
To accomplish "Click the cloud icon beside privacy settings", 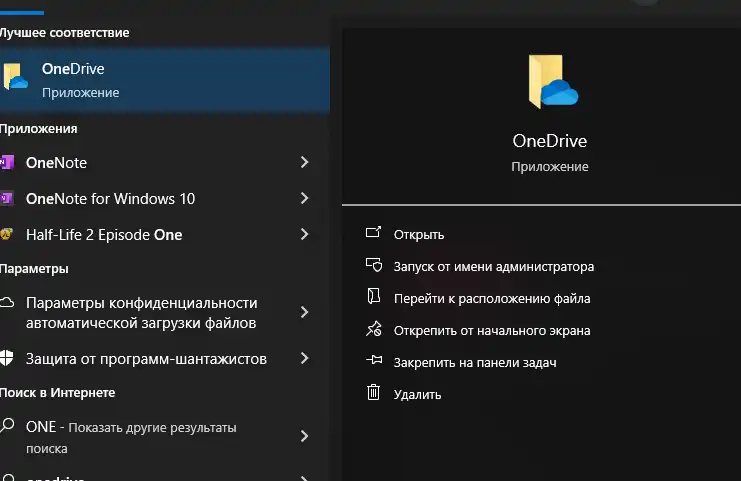I will [7, 303].
